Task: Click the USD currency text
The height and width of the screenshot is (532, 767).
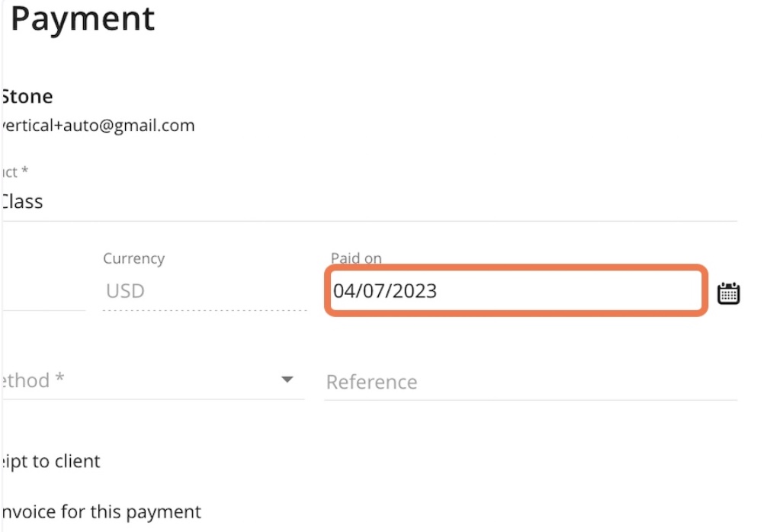Action: (x=125, y=291)
